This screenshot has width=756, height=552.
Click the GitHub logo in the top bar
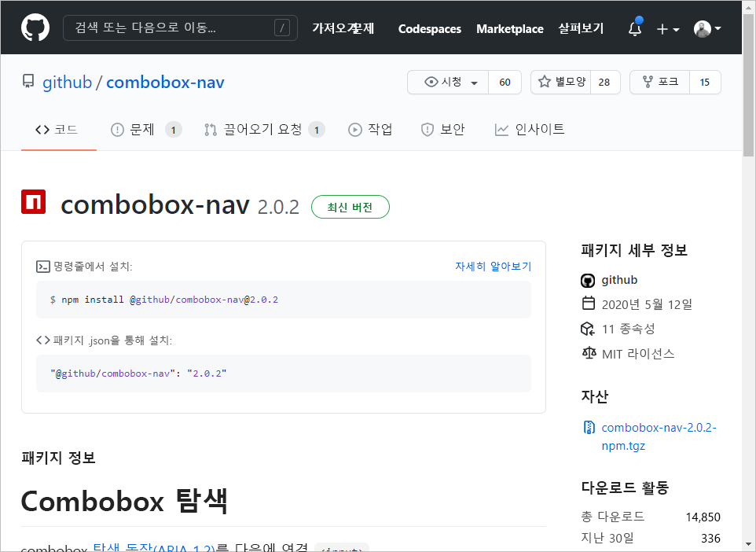(x=33, y=28)
